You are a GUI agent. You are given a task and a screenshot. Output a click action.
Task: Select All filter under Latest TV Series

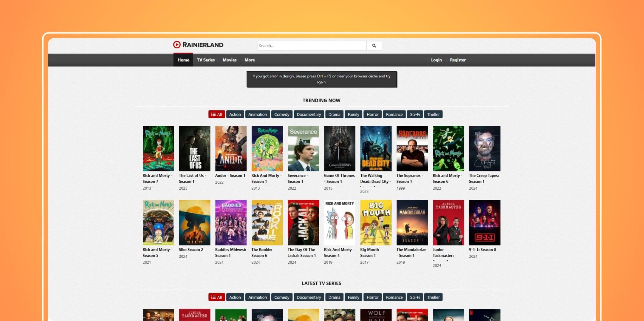click(x=216, y=297)
